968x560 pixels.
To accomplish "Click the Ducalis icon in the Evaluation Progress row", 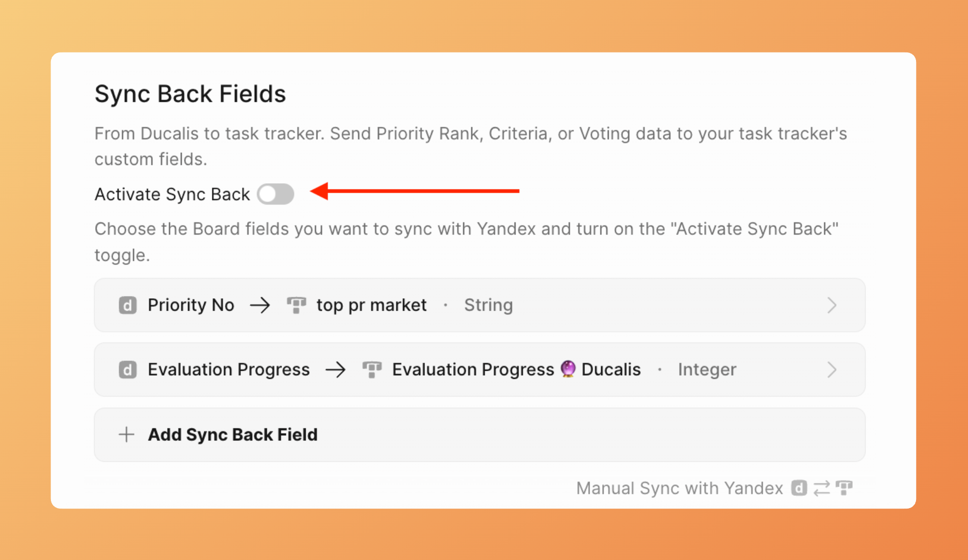I will pos(127,370).
